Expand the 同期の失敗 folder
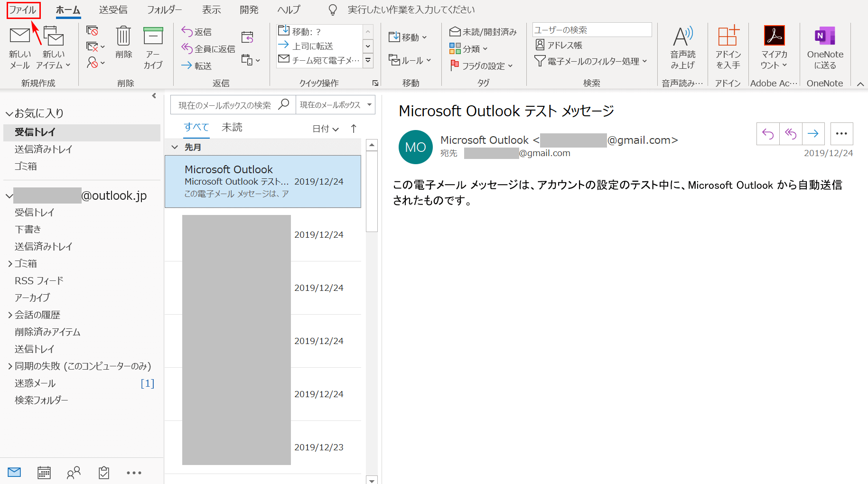Screen dimensions: 868x484 point(10,366)
